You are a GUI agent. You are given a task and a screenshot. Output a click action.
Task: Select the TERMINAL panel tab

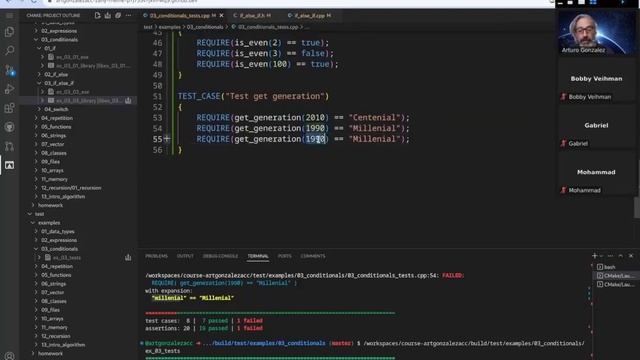pyautogui.click(x=258, y=256)
